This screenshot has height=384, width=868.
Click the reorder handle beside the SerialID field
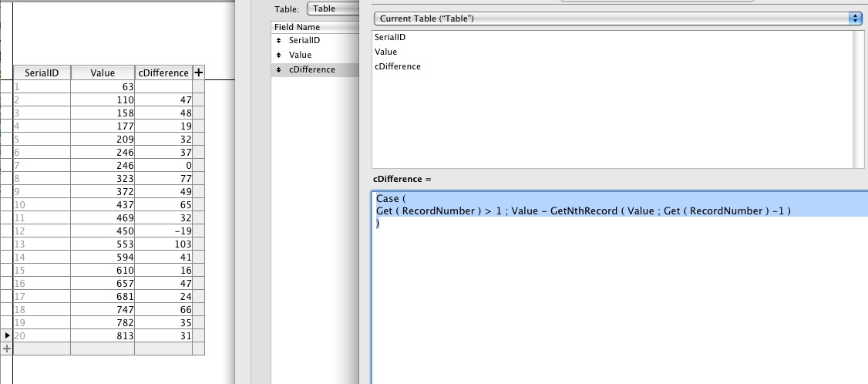[x=279, y=40]
